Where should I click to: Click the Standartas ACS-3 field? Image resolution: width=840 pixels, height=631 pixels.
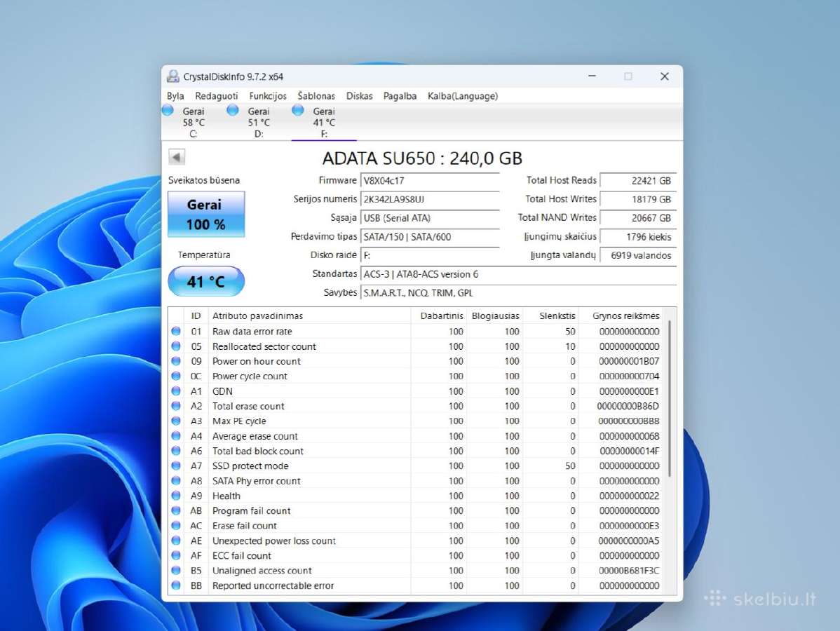pos(519,274)
